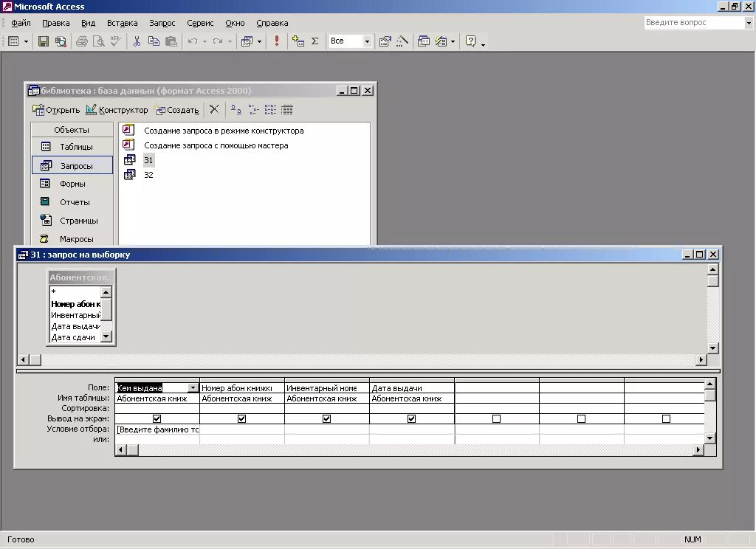The height and width of the screenshot is (549, 756).
Task: Click the Redo toolbar icon
Action: (x=218, y=41)
